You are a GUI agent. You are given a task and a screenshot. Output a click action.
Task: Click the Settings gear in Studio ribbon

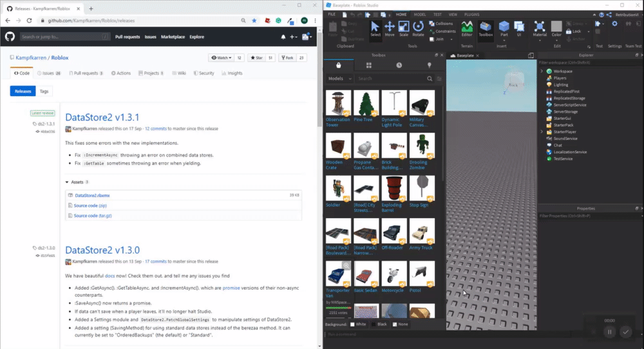[614, 24]
